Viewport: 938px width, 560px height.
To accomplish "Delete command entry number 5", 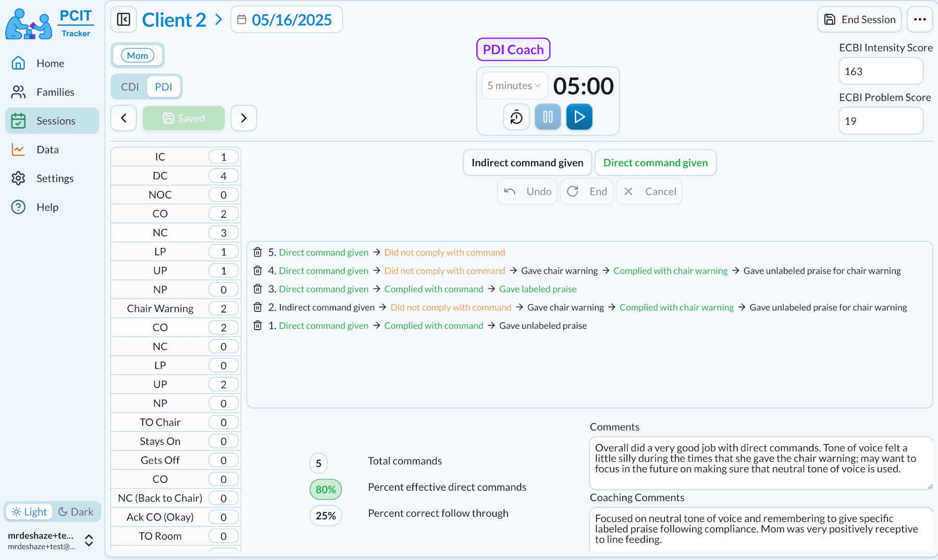I will [257, 253].
